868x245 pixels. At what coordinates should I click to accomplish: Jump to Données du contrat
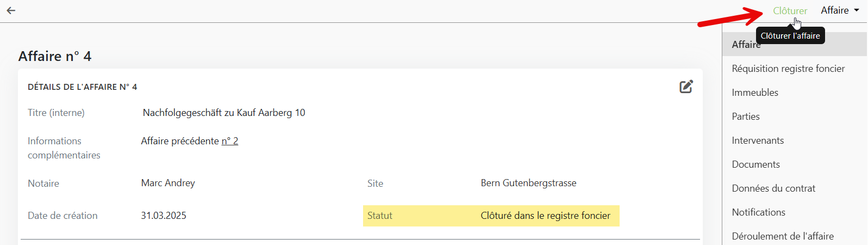point(773,188)
